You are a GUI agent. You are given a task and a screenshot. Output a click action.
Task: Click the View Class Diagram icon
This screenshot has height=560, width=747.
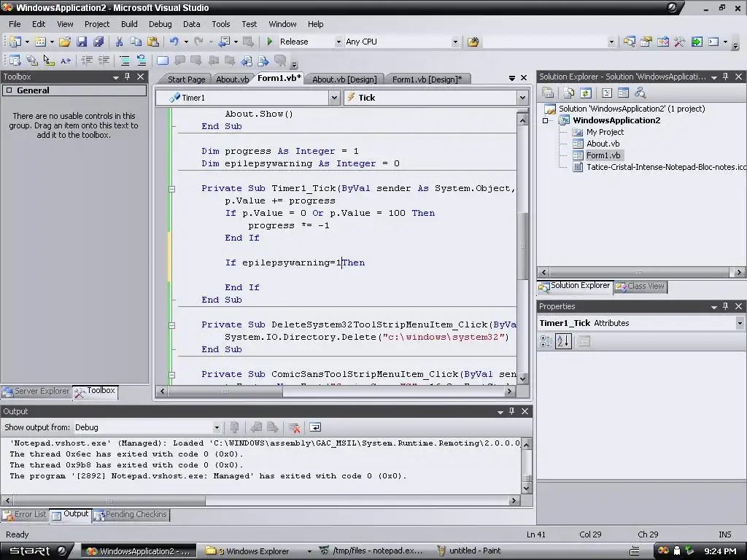click(640, 93)
